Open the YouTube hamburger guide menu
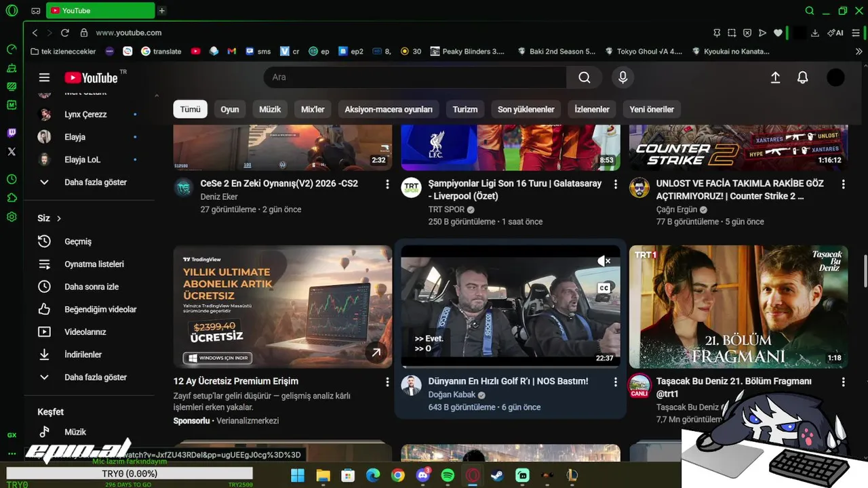 tap(44, 77)
